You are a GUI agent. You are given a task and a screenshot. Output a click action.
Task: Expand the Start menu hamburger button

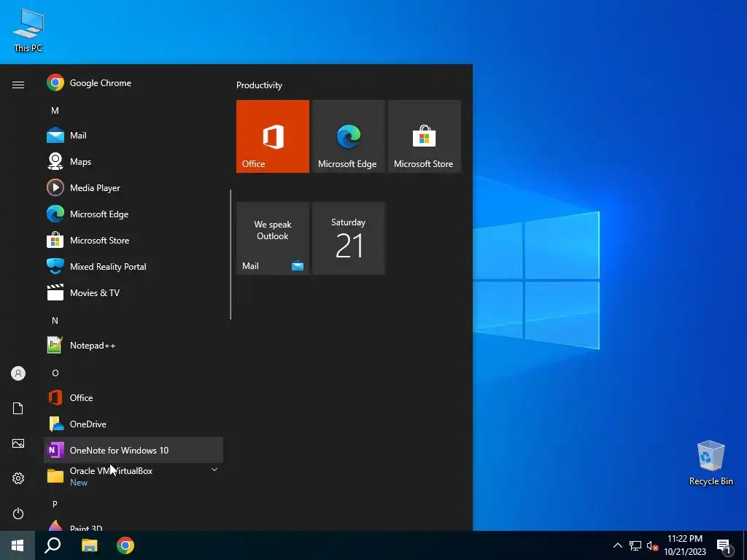(x=18, y=85)
